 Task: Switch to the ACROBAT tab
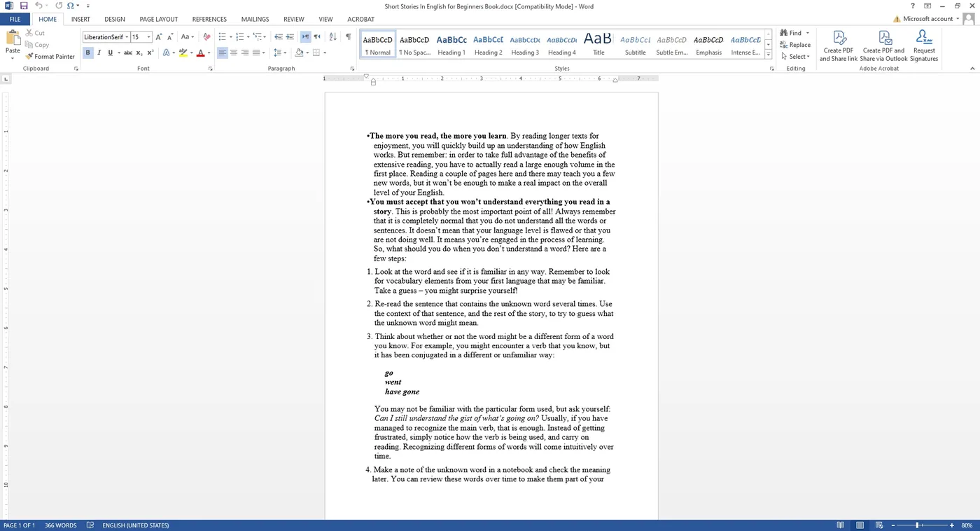coord(360,19)
